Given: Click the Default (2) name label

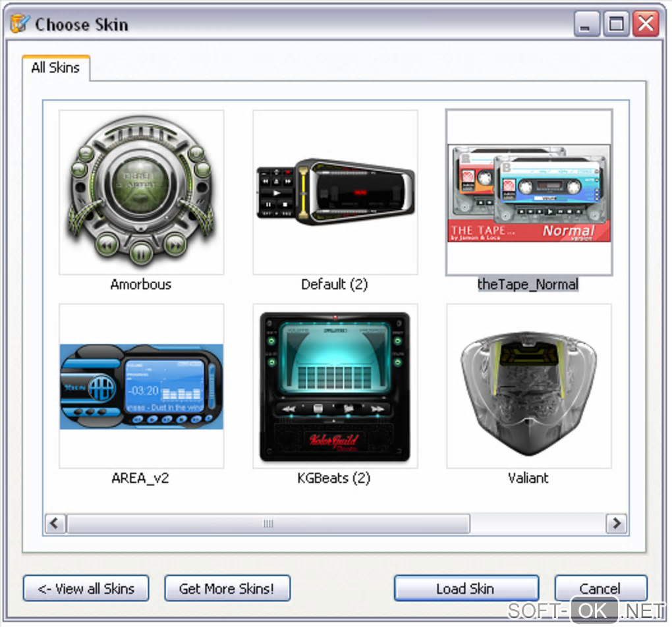Looking at the screenshot, I should (x=335, y=285).
